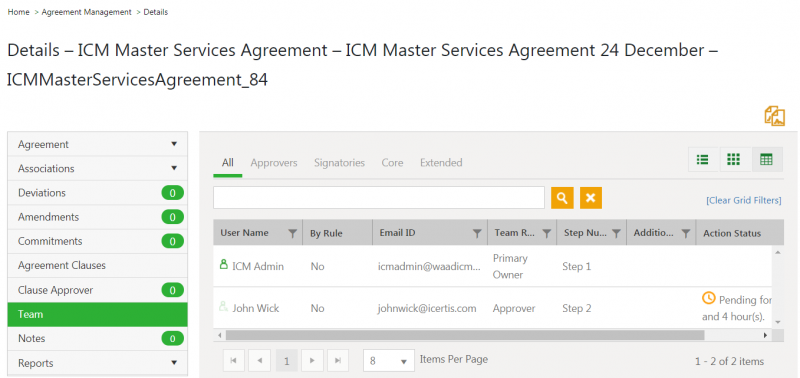Viewport: 800px width, 378px height.
Task: Click the Deviations count badge
Action: pyautogui.click(x=172, y=193)
